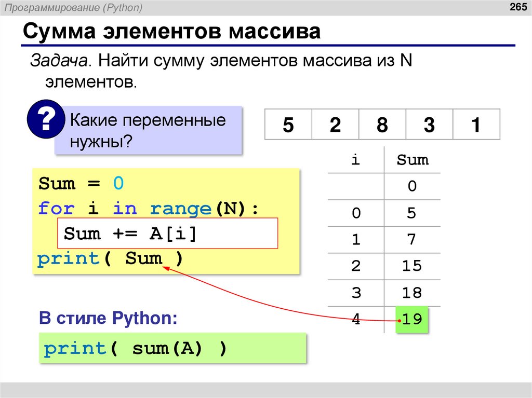Image resolution: width=532 pixels, height=398 pixels.
Task: Select the array cell containing 3
Action: click(429, 125)
